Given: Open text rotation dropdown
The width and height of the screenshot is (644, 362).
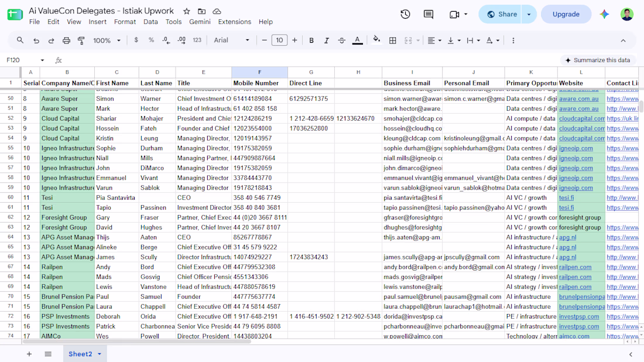Looking at the screenshot, I should tap(492, 40).
